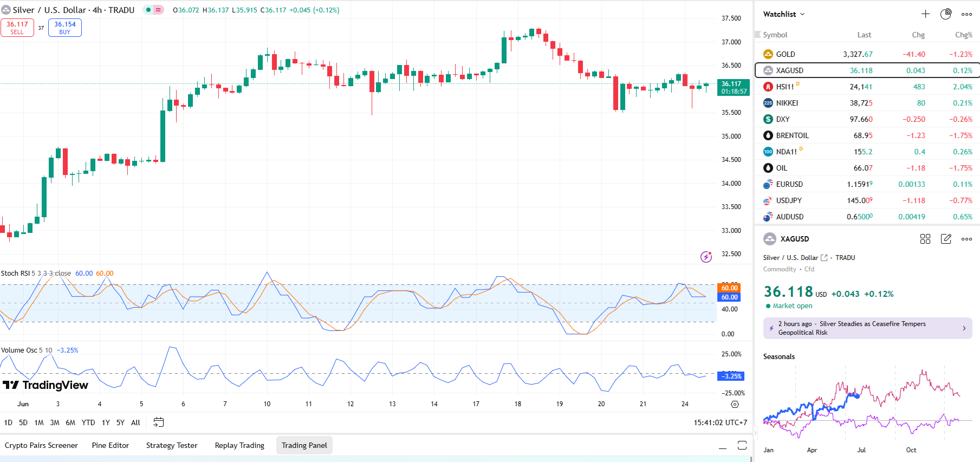Click the XAGUSD details grid layout icon
This screenshot has height=462, width=980.
point(925,239)
